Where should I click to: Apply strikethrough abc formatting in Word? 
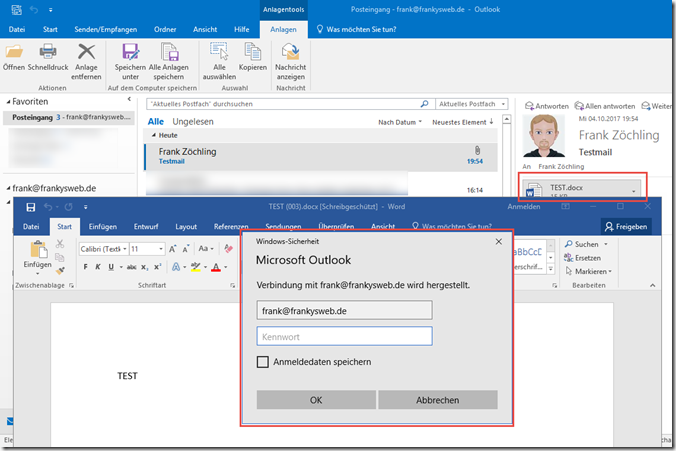(131, 267)
